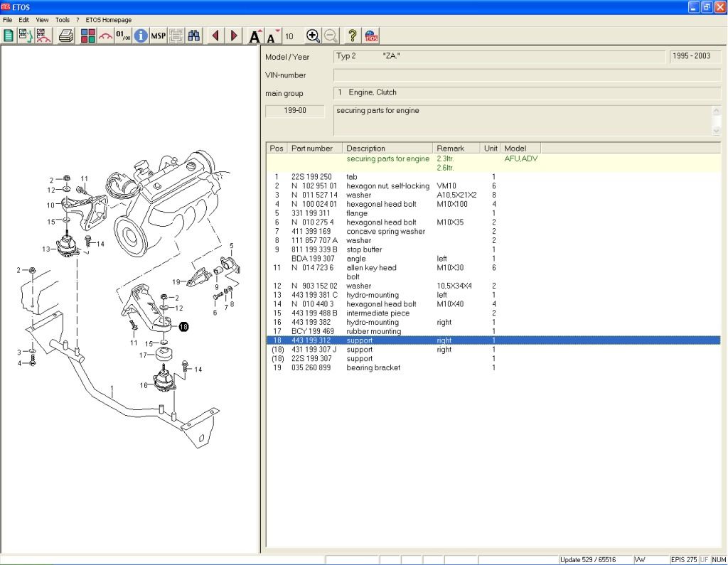The image size is (728, 565).
Task: Increase font size with large A icon
Action: 255,36
